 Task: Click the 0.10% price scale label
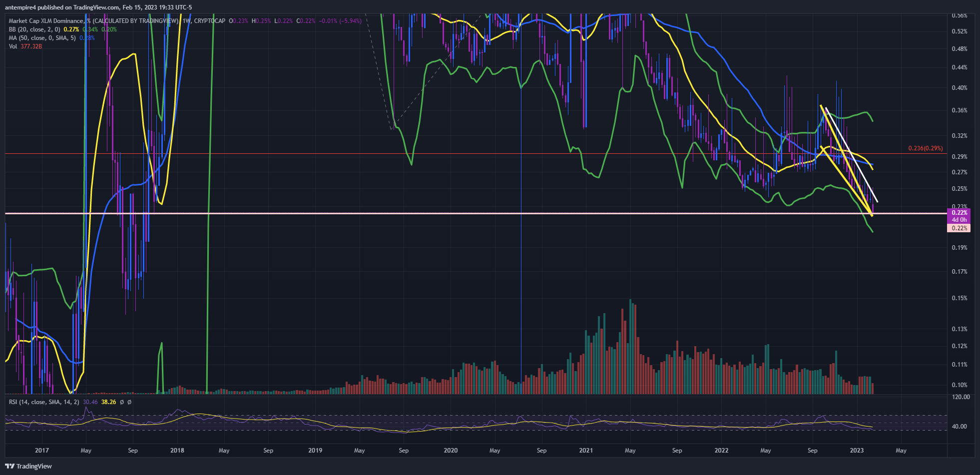point(960,385)
